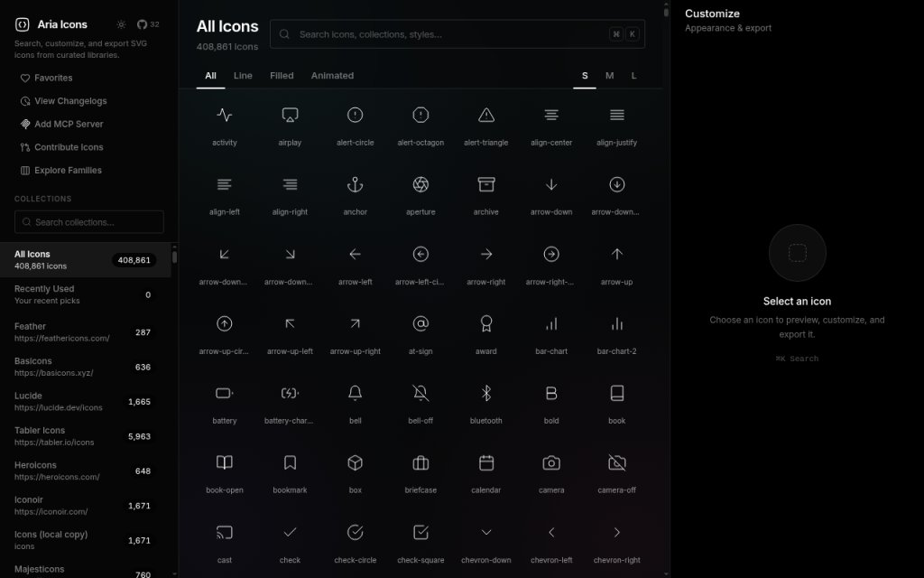Open the Iconoir collection
This screenshot has width=924, height=578.
pos(86,506)
